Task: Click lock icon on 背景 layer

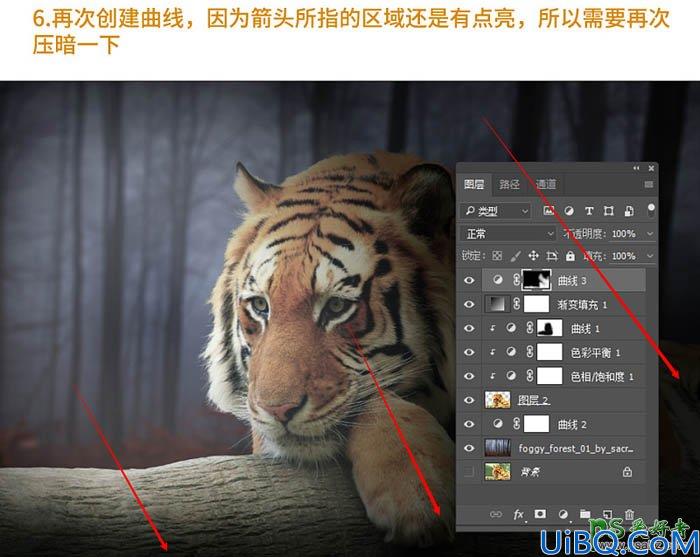Action: (x=627, y=472)
